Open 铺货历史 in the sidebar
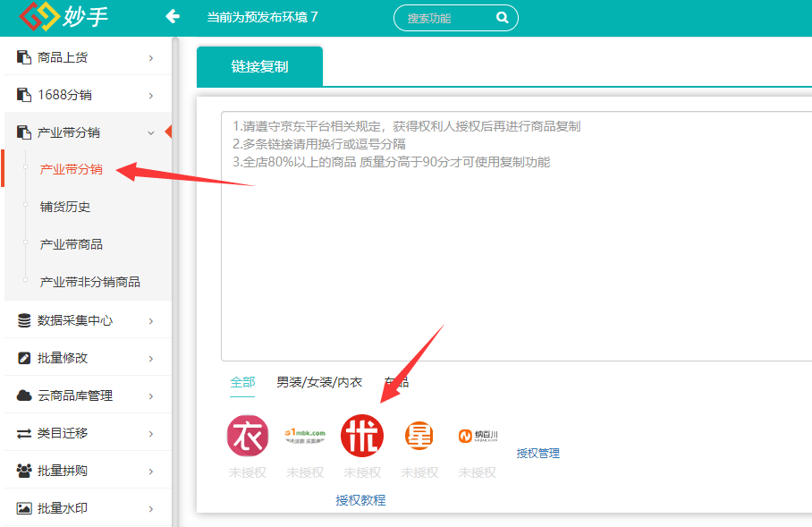The image size is (812, 527). coord(65,207)
